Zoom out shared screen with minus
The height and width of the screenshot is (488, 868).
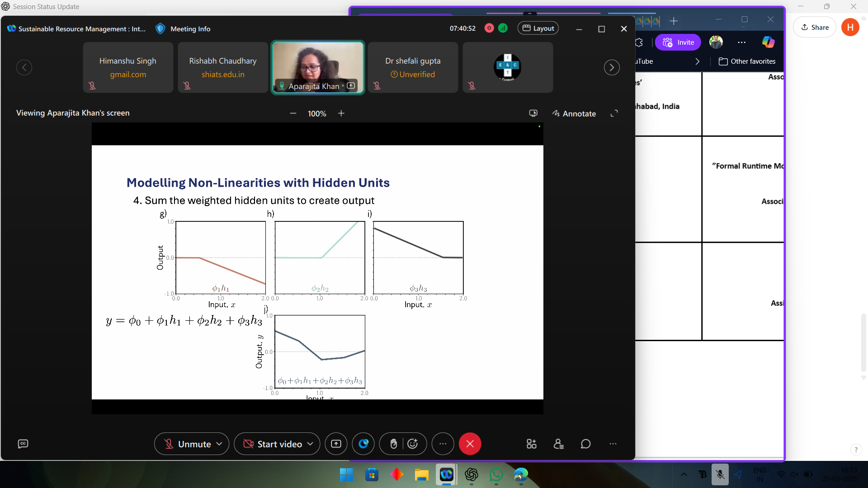tap(293, 113)
